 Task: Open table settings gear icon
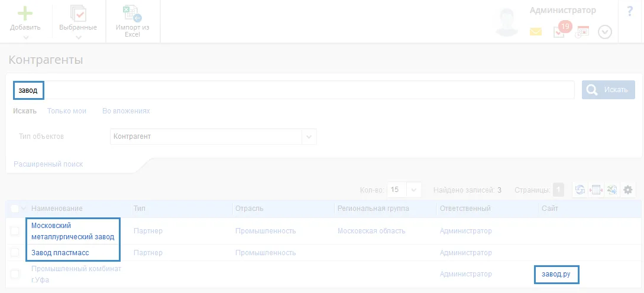pos(627,190)
